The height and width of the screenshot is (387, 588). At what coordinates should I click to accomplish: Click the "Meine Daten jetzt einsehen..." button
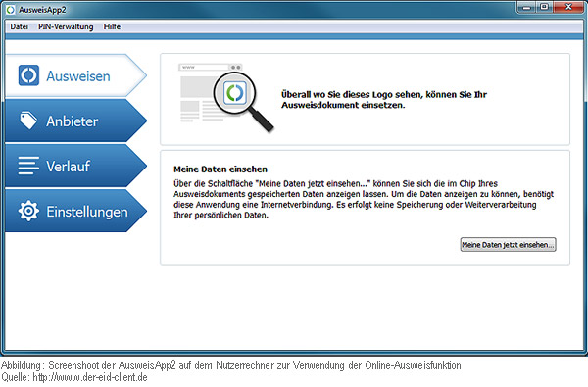point(508,245)
